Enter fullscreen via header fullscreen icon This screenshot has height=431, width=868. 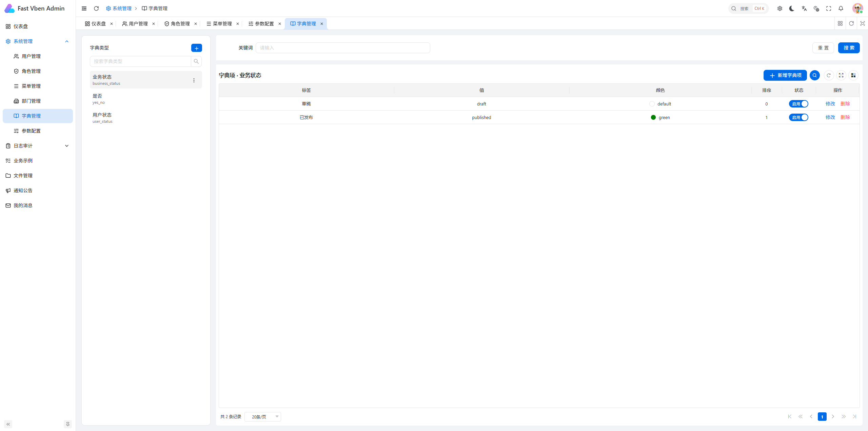coord(829,8)
